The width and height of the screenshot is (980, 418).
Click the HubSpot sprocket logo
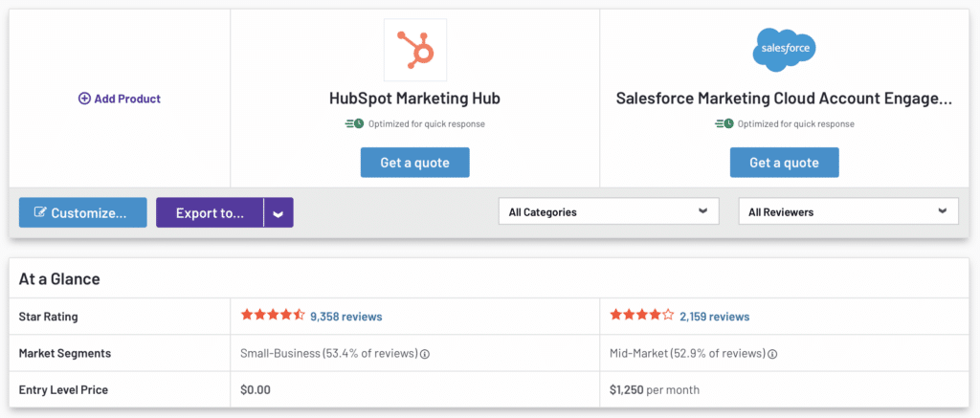coord(415,50)
